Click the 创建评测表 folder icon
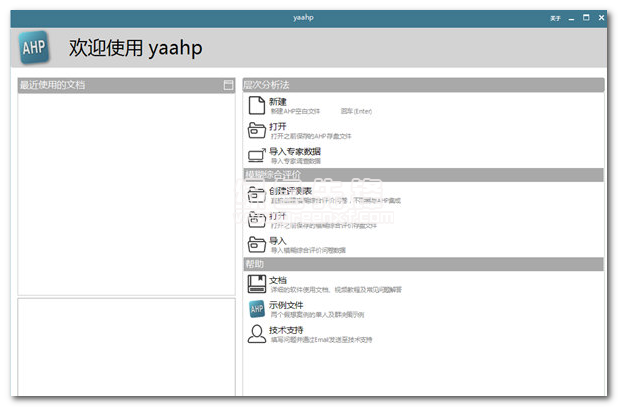618x407 pixels. [x=257, y=195]
